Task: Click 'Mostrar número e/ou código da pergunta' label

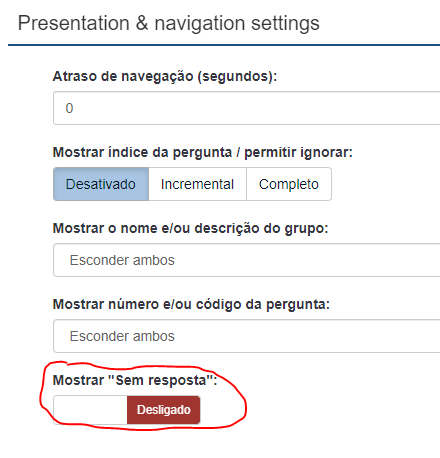Action: pos(191,304)
